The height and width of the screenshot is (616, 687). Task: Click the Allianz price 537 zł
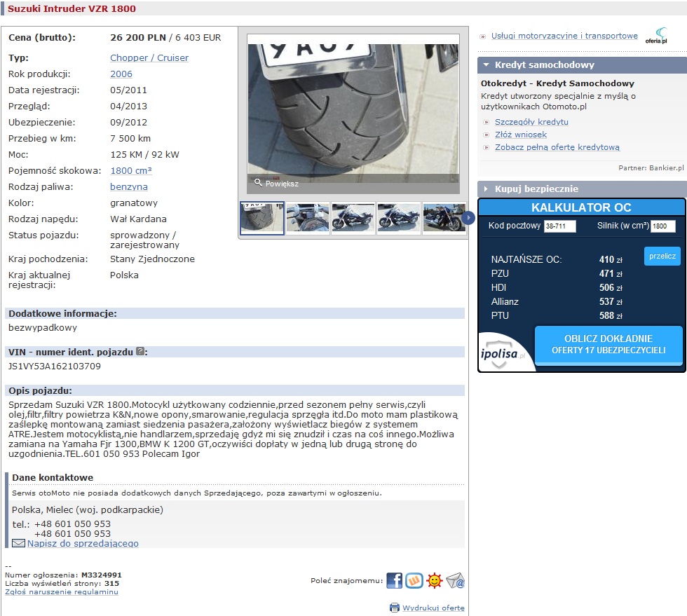[x=611, y=301]
